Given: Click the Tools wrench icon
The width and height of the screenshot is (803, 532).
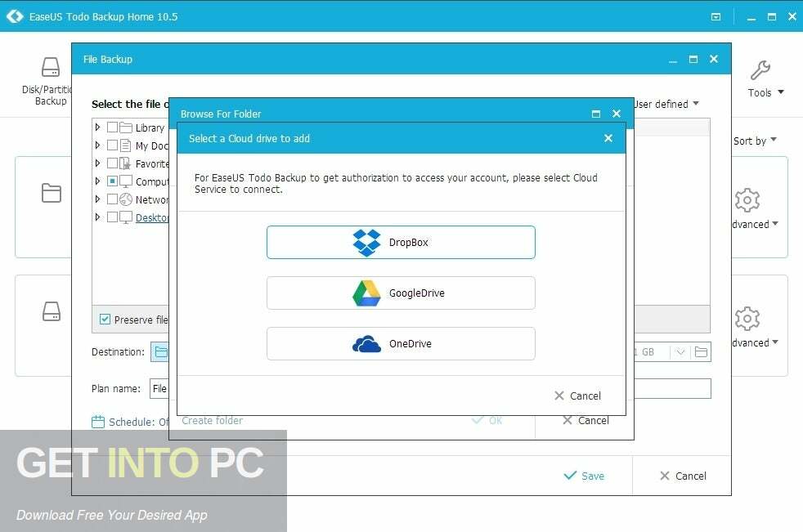Looking at the screenshot, I should tap(760, 70).
